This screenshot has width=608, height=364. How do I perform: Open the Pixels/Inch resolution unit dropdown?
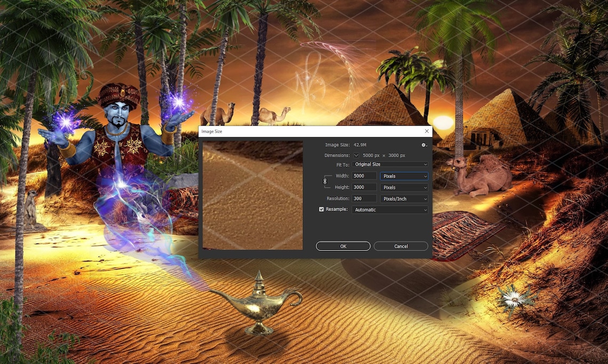[x=404, y=198]
